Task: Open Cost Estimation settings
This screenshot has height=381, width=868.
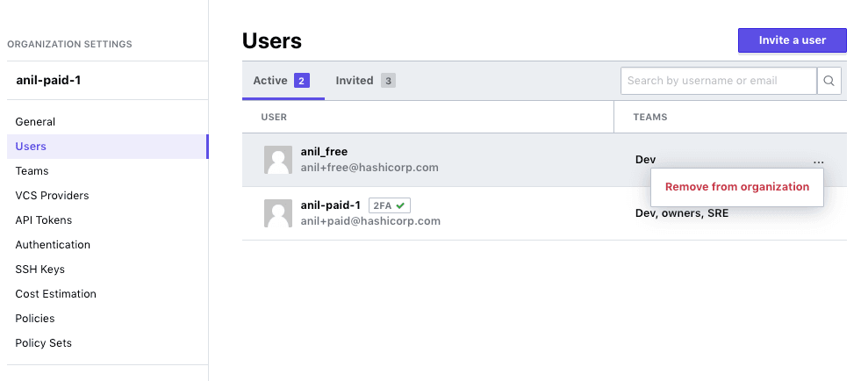Action: pyautogui.click(x=55, y=294)
